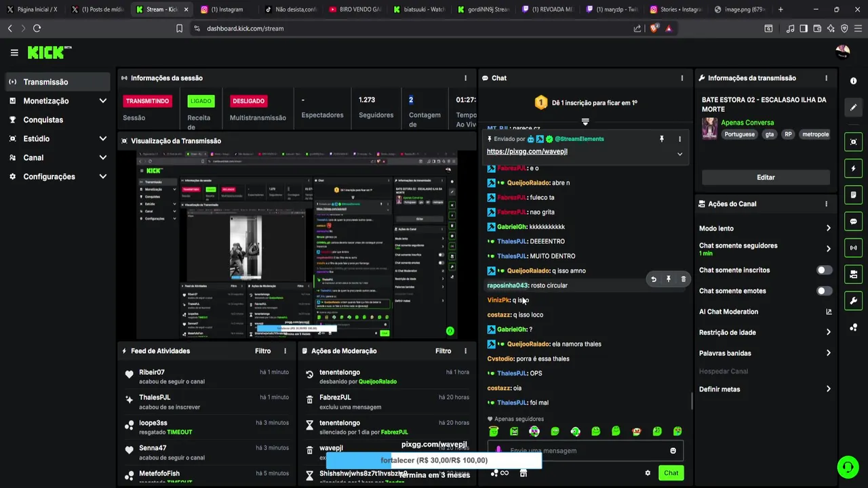Open the hamburger menu next to Kick logo
The image size is (868, 488).
(14, 52)
